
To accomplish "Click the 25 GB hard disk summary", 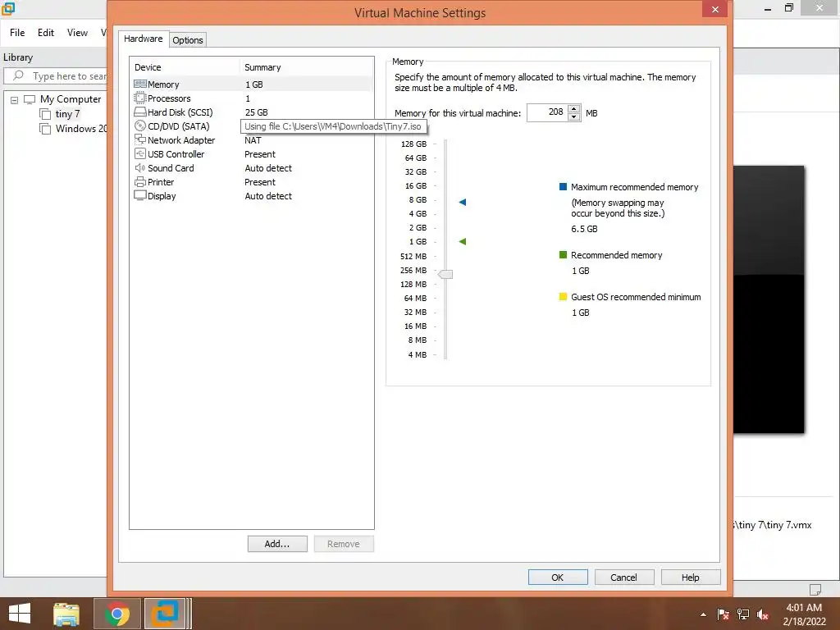I will tap(256, 112).
